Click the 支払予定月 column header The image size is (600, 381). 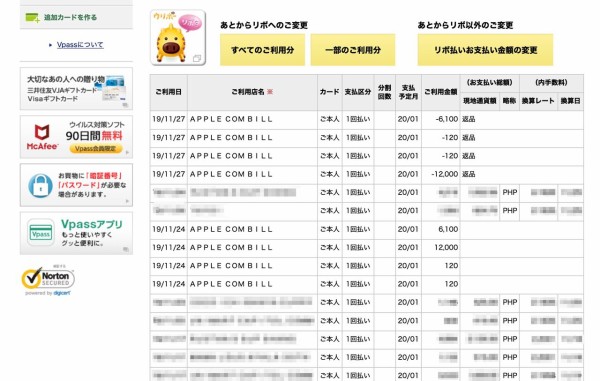[x=408, y=92]
